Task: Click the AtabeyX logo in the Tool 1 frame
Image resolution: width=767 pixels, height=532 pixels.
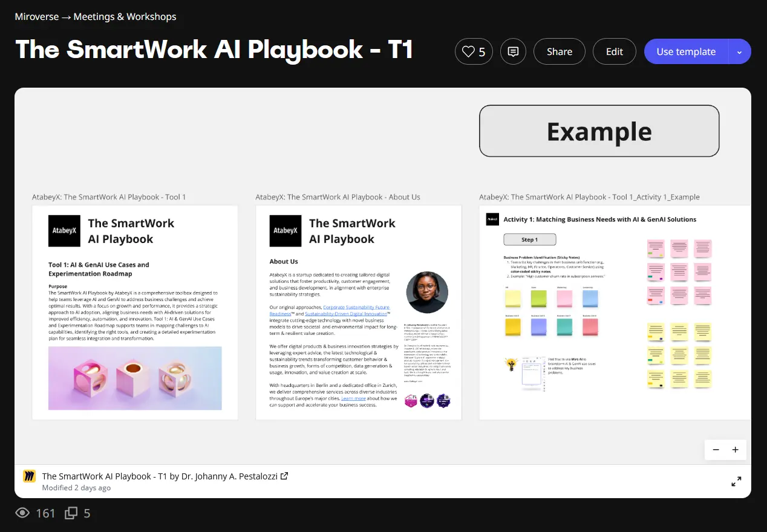Action: (x=64, y=231)
